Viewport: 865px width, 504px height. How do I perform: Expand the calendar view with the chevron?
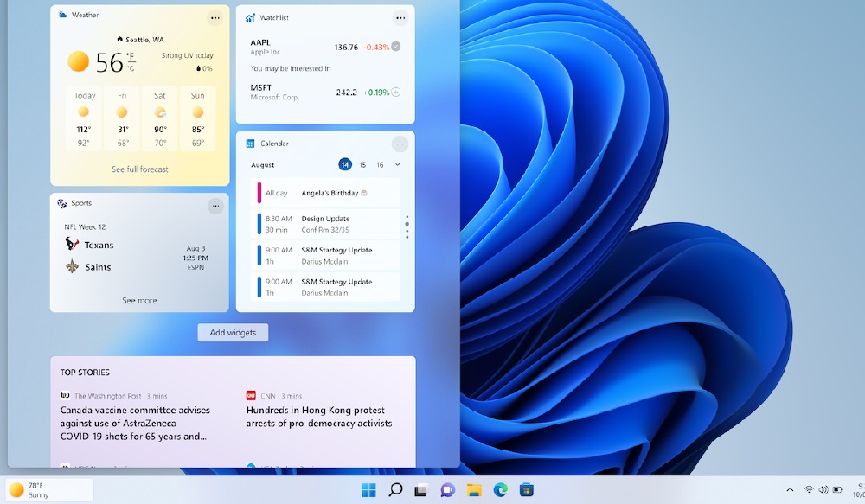(397, 164)
